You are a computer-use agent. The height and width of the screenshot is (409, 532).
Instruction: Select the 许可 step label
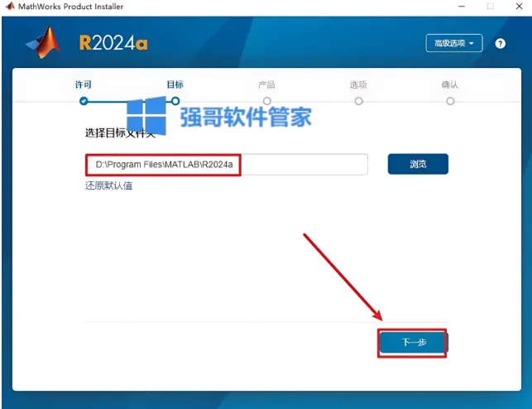[84, 84]
